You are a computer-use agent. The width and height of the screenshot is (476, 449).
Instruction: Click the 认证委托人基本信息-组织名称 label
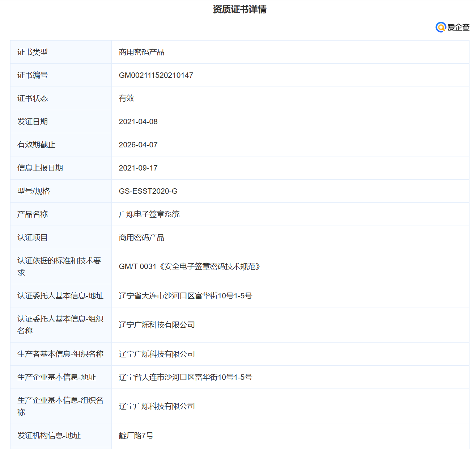(60, 325)
